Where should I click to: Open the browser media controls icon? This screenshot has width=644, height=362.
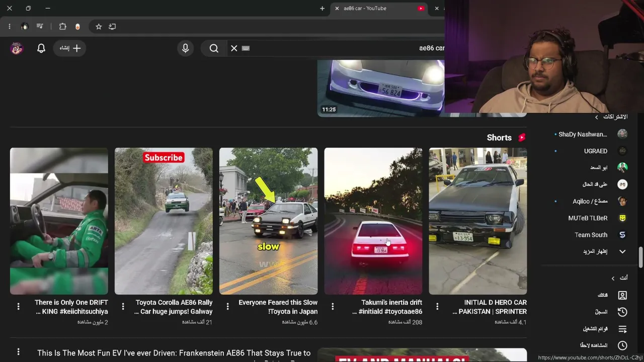click(x=40, y=26)
